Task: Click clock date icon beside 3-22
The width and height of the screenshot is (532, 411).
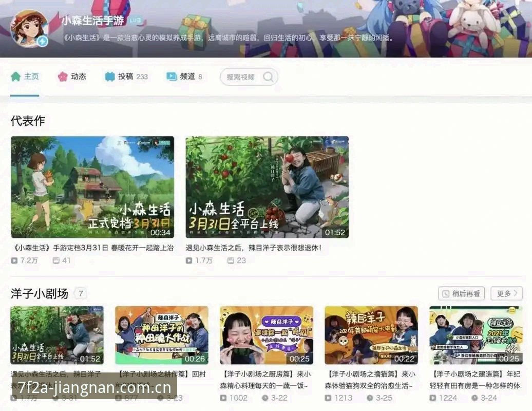Action: tap(264, 398)
